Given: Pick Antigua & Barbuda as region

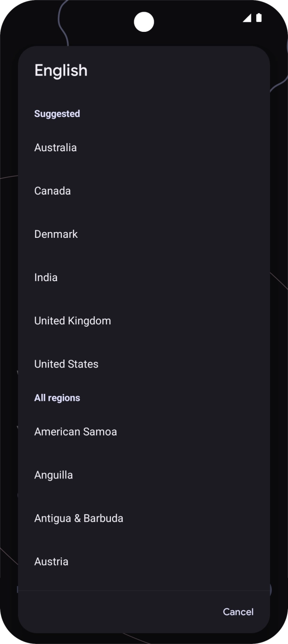Looking at the screenshot, I should coord(79,518).
